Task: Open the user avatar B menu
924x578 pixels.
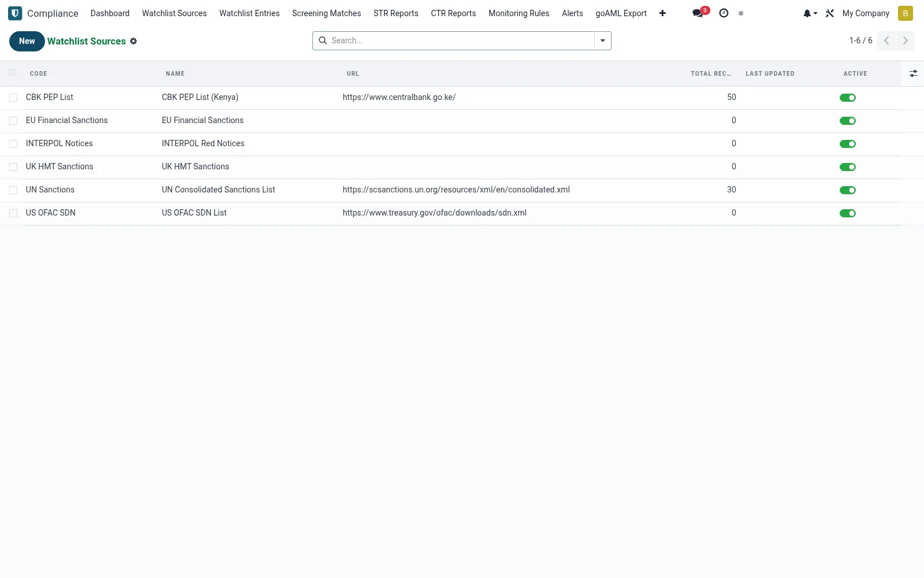Action: pyautogui.click(x=906, y=13)
